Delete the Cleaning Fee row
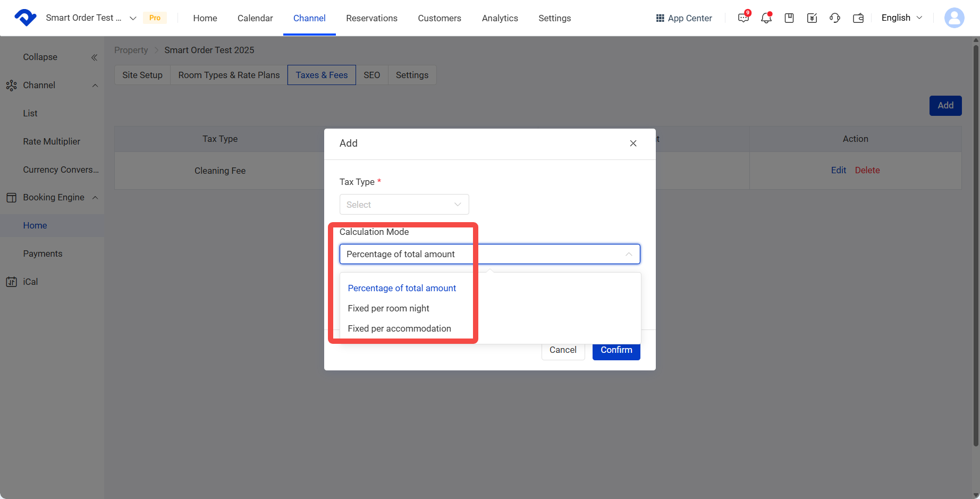This screenshot has width=980, height=499. [x=867, y=170]
